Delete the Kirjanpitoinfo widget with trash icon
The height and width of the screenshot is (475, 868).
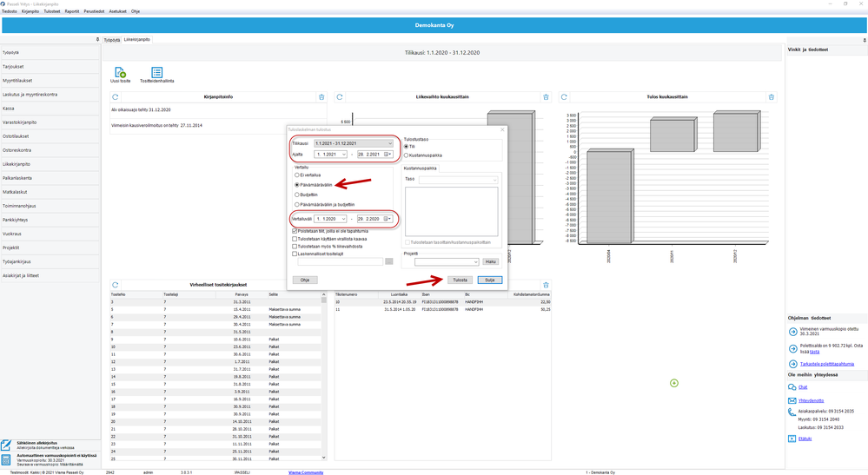point(321,97)
